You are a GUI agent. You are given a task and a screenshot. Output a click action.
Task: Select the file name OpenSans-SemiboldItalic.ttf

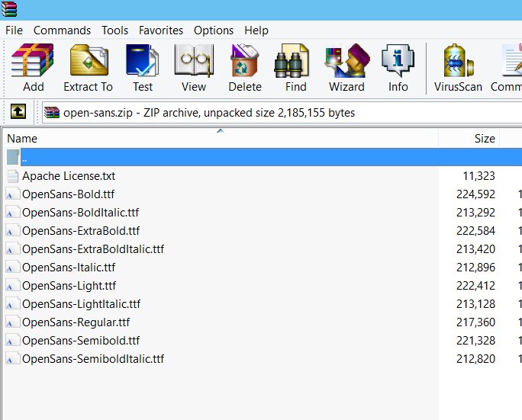coord(93,359)
